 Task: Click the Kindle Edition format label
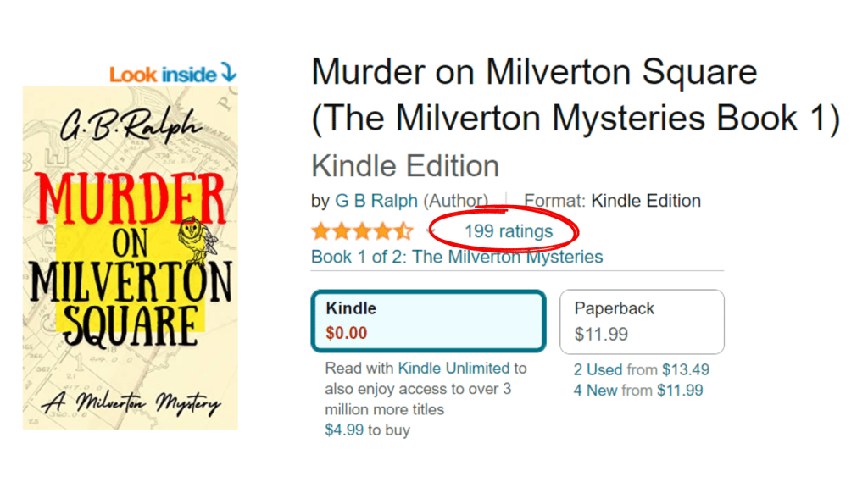[x=405, y=165]
